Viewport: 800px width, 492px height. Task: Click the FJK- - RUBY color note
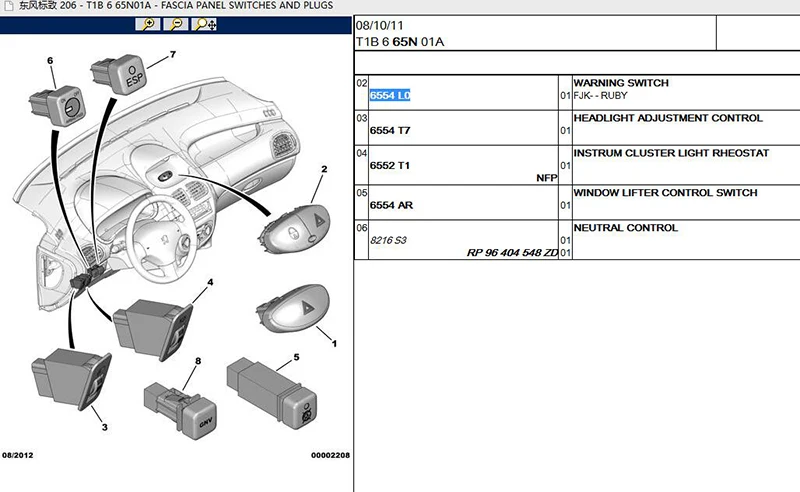coord(600,95)
